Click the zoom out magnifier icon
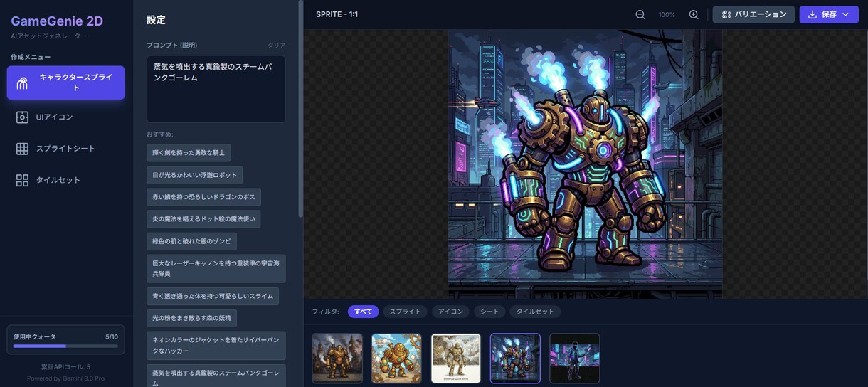This screenshot has width=868, height=387. pyautogui.click(x=640, y=14)
